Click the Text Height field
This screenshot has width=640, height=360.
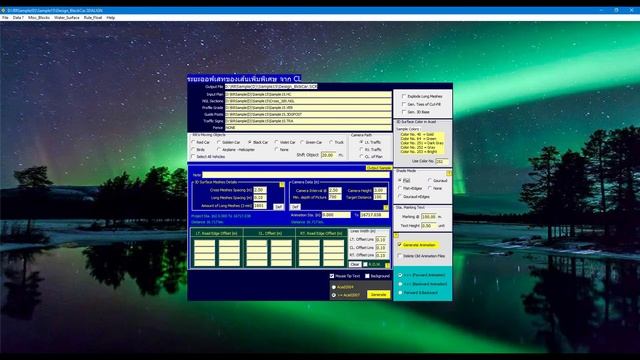coord(429,225)
